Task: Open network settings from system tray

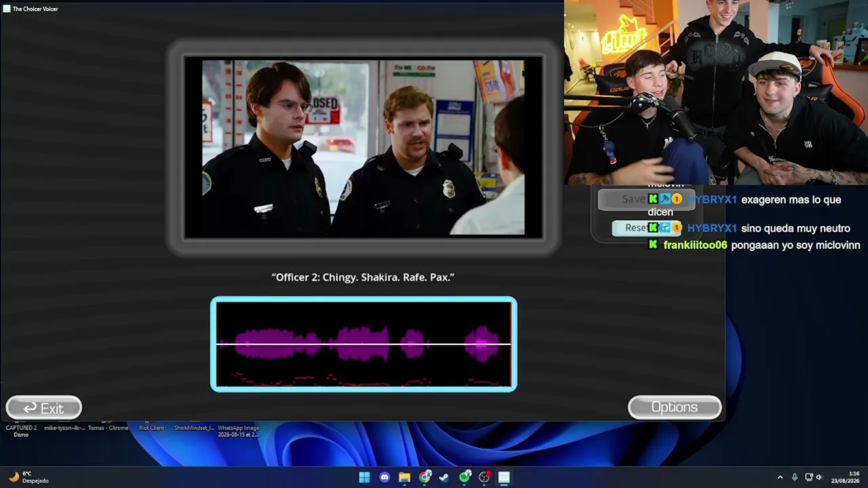Action: click(808, 477)
